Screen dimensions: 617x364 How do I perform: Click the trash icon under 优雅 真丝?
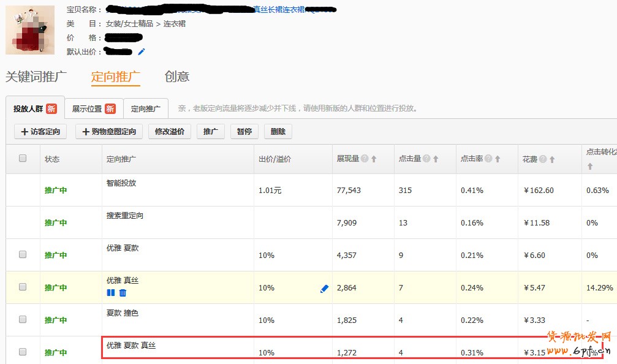(x=123, y=293)
